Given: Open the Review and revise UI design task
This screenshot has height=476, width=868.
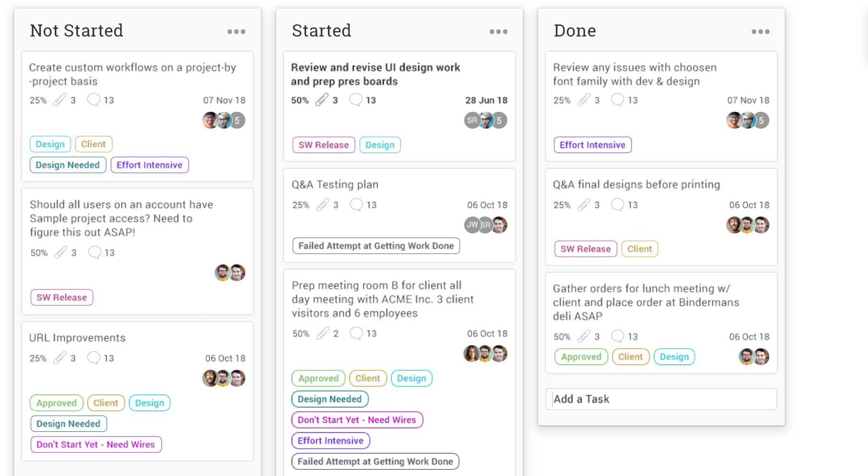Looking at the screenshot, I should pyautogui.click(x=375, y=74).
